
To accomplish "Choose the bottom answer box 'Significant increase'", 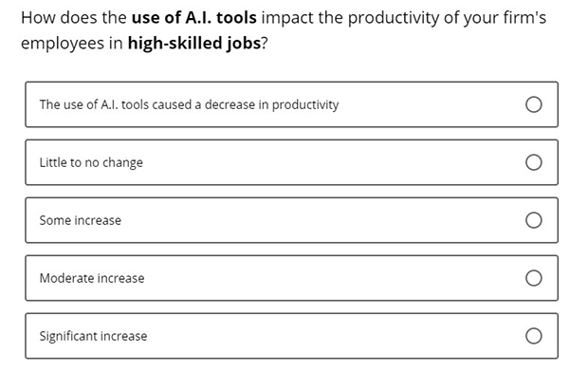I will point(292,336).
